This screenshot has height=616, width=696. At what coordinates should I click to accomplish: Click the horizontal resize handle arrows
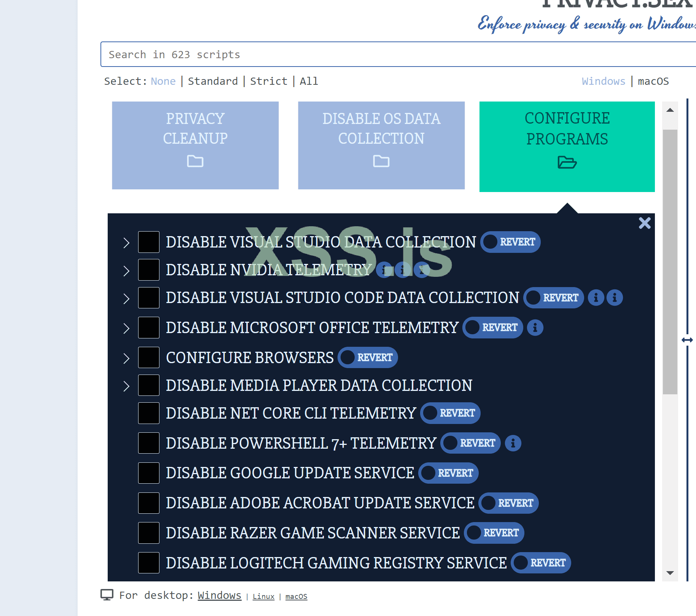[x=687, y=340]
